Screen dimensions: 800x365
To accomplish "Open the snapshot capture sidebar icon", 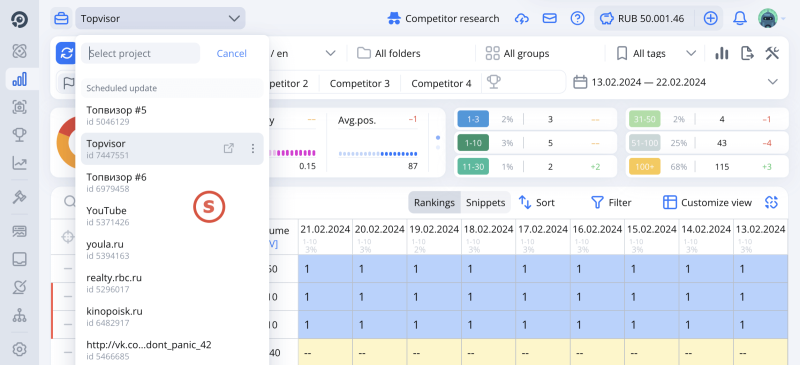I will point(19,107).
